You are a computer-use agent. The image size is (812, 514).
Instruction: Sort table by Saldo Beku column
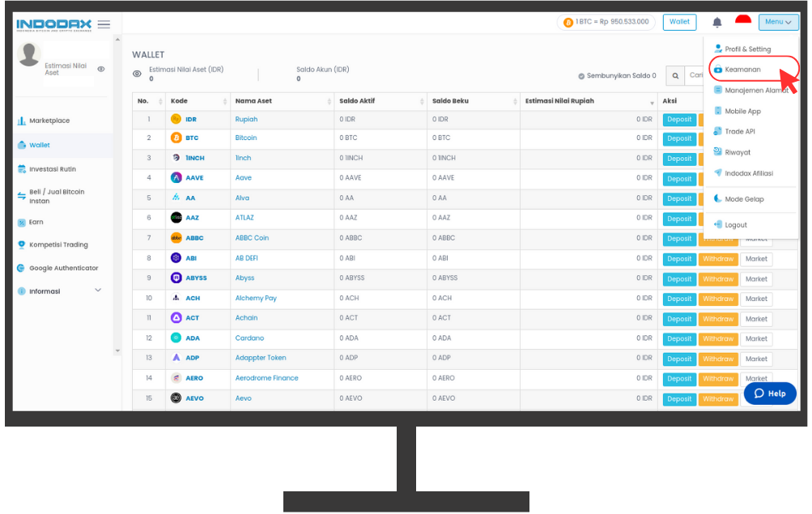(474, 101)
